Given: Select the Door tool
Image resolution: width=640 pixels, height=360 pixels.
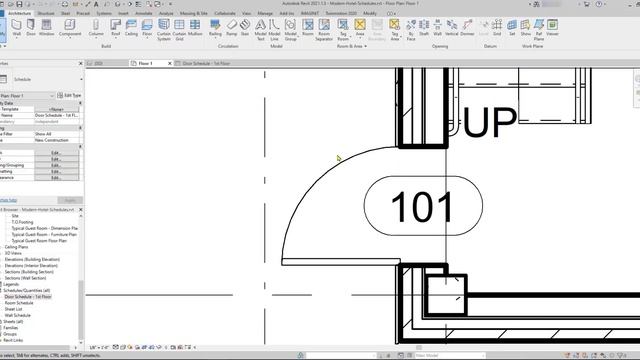Looking at the screenshot, I should (x=31, y=27).
